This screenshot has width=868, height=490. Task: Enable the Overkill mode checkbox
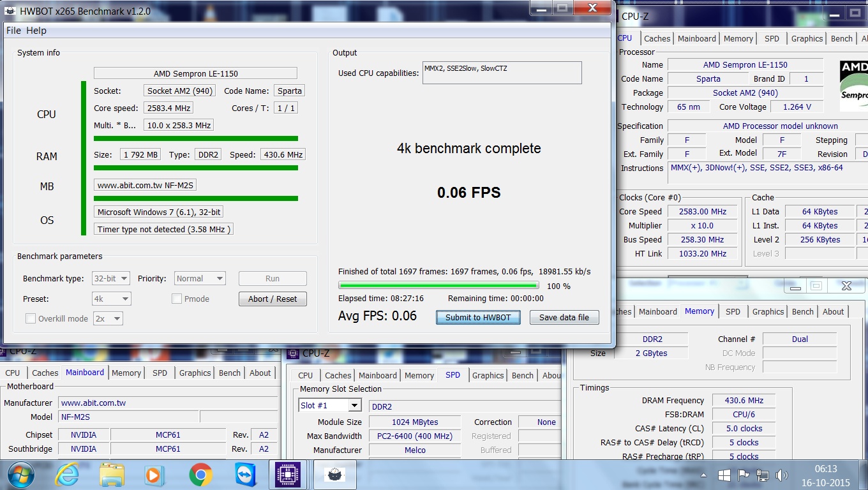(x=30, y=318)
